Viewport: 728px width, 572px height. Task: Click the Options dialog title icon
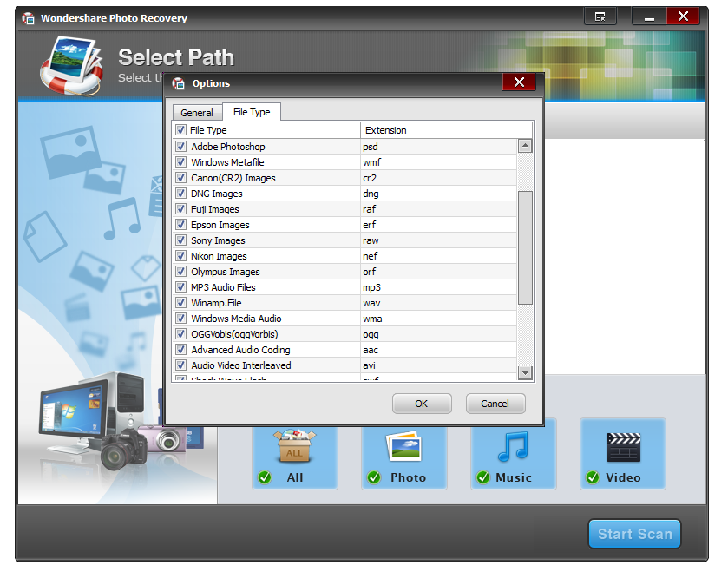click(179, 83)
